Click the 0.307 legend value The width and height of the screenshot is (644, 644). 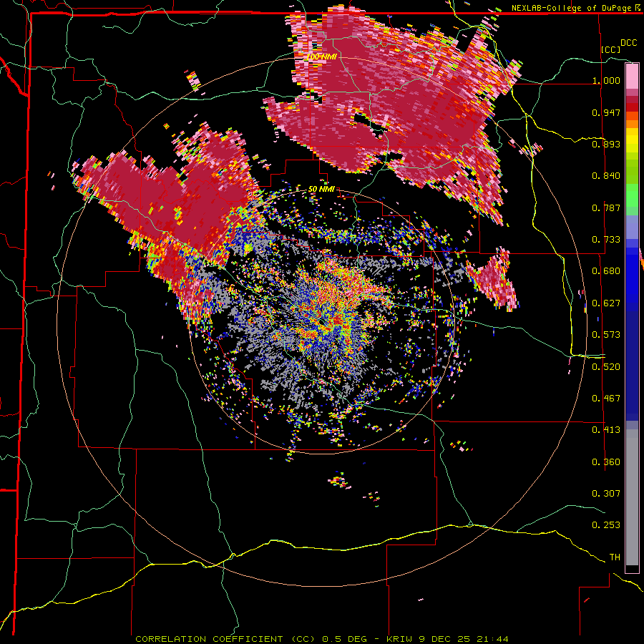click(x=606, y=494)
